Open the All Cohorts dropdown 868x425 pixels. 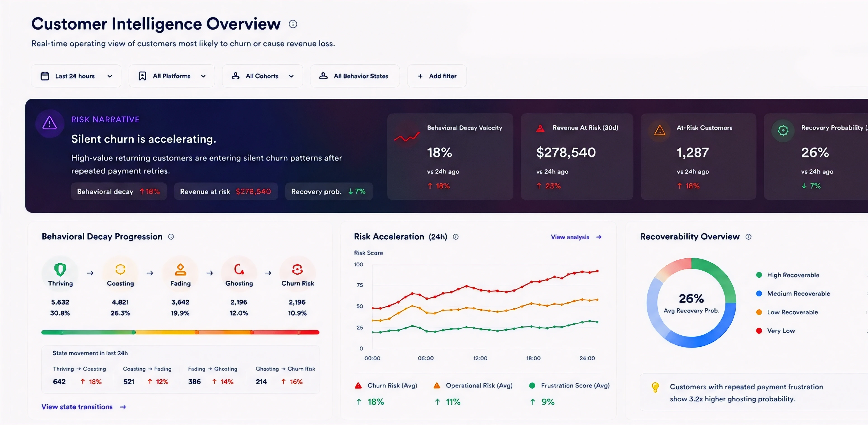coord(262,76)
